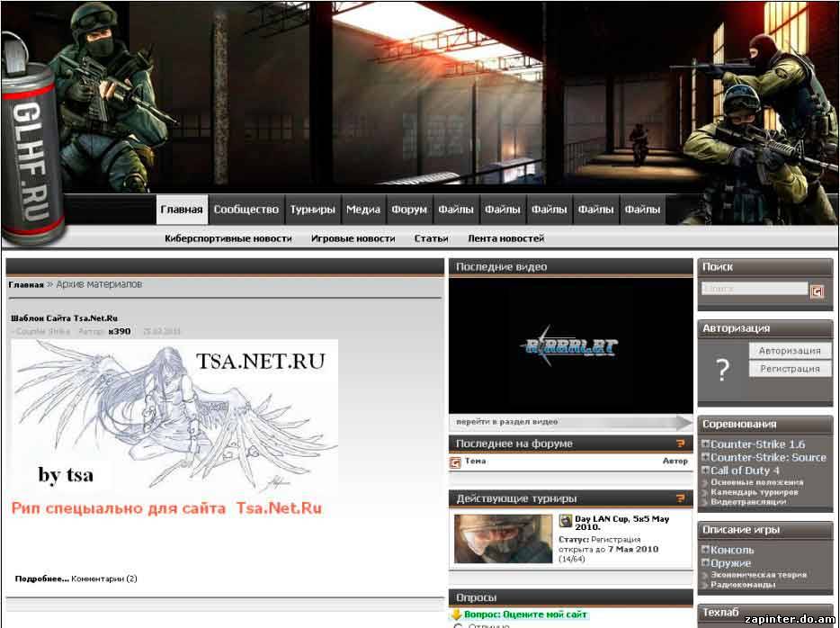Open Радиокоманды link
The height and width of the screenshot is (628, 840).
[743, 585]
